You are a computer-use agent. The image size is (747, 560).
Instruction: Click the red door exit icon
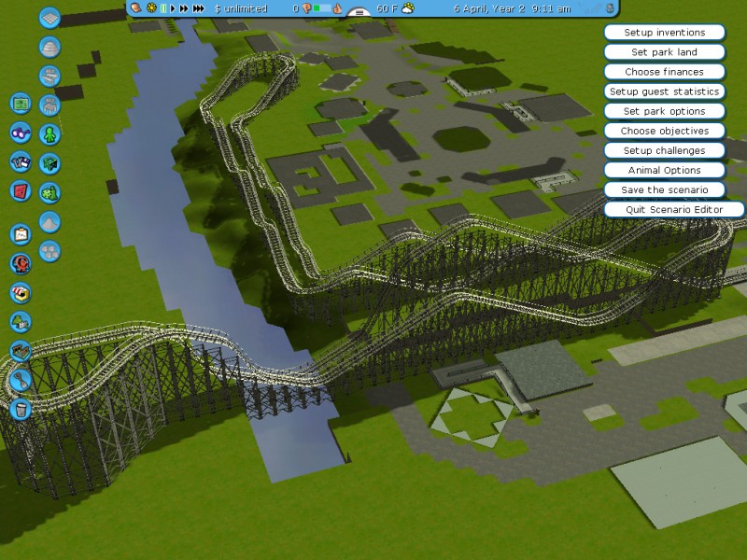pyautogui.click(x=21, y=191)
